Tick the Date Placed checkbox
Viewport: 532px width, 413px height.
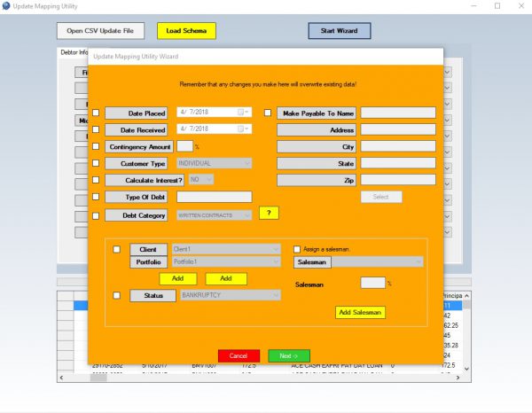pyautogui.click(x=96, y=113)
